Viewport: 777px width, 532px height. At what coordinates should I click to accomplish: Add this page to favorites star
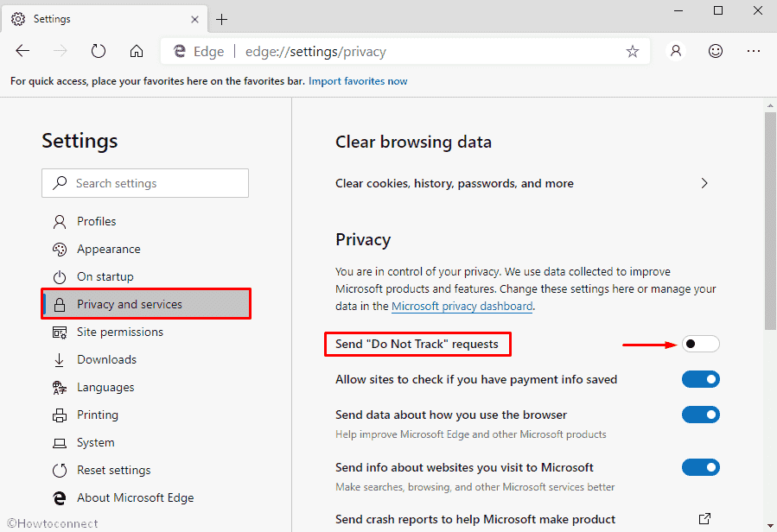[x=633, y=51]
